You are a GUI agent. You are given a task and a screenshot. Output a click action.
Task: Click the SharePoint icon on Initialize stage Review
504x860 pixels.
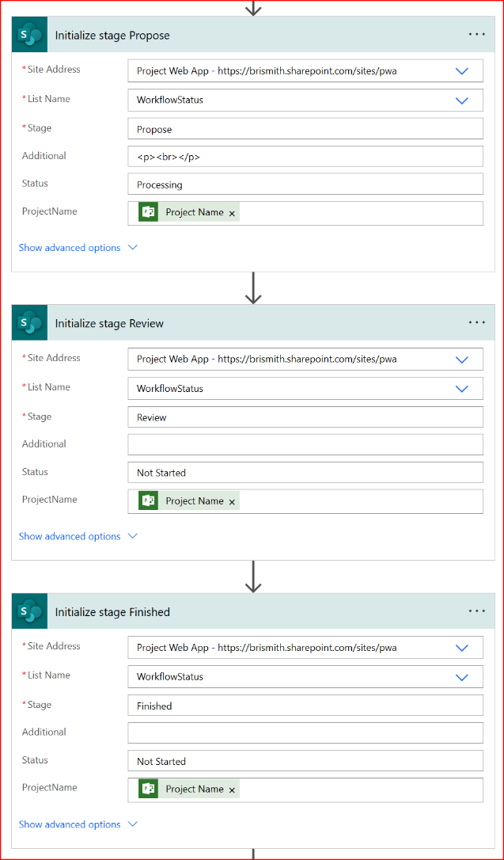pos(30,323)
